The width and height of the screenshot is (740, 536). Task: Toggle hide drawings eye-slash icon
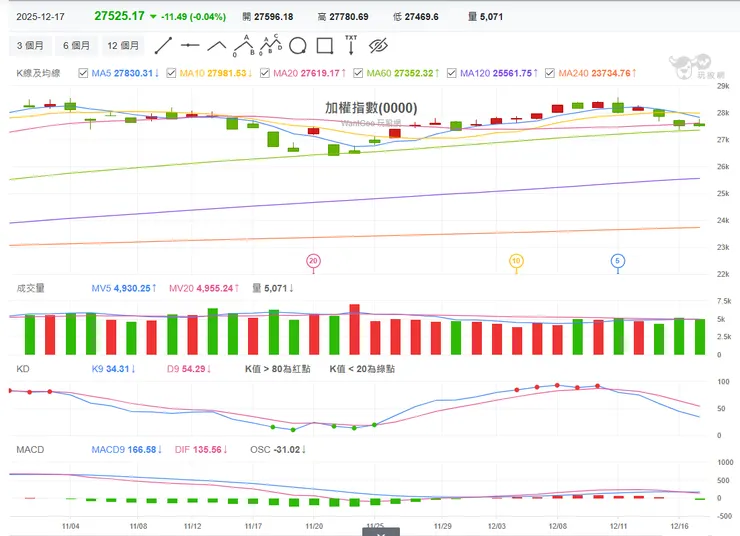tap(378, 46)
